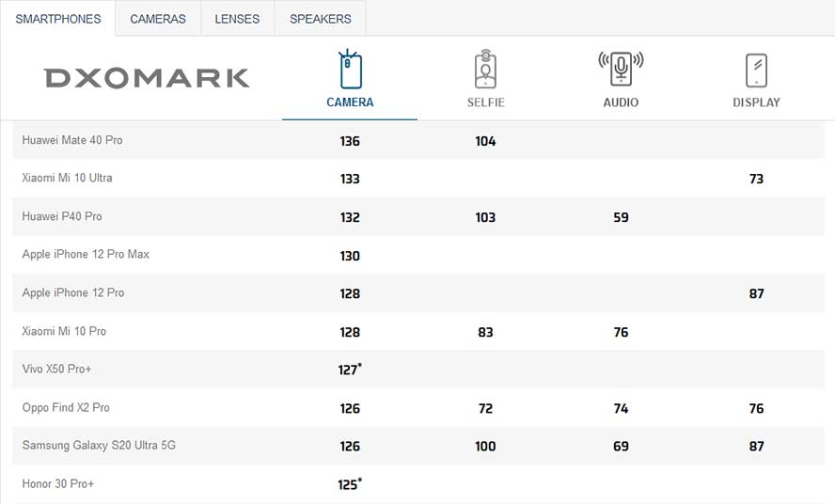835x504 pixels.
Task: Open Apple iPhone 12 Pro Max entry
Action: (86, 254)
